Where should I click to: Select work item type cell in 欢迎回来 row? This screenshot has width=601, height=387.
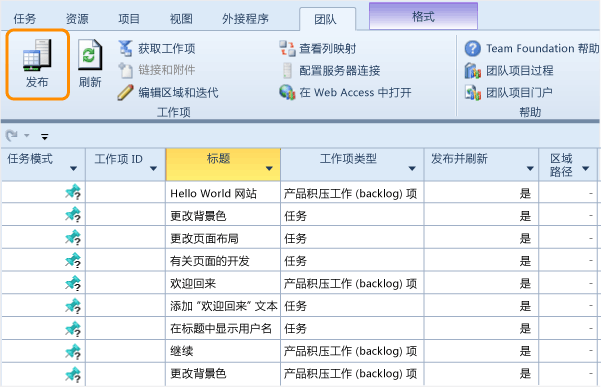352,283
